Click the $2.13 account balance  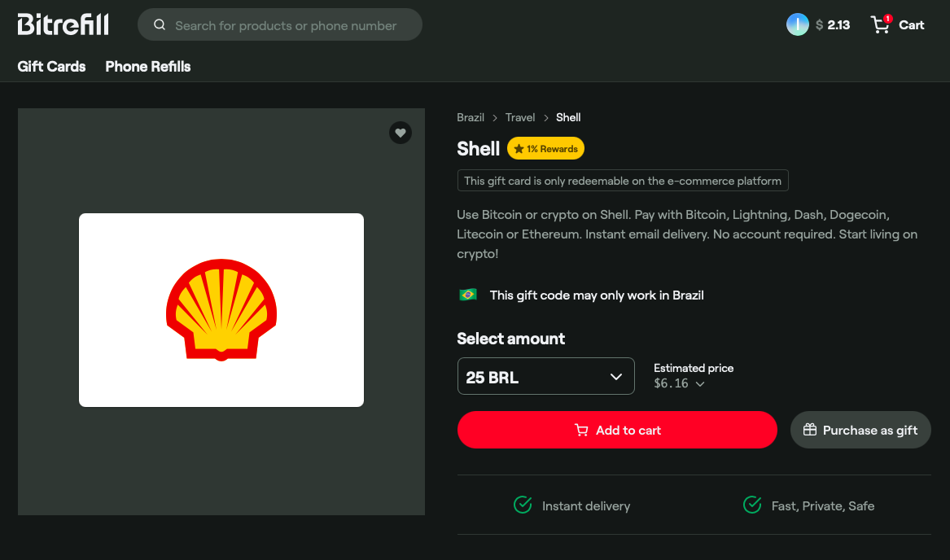[x=833, y=25]
